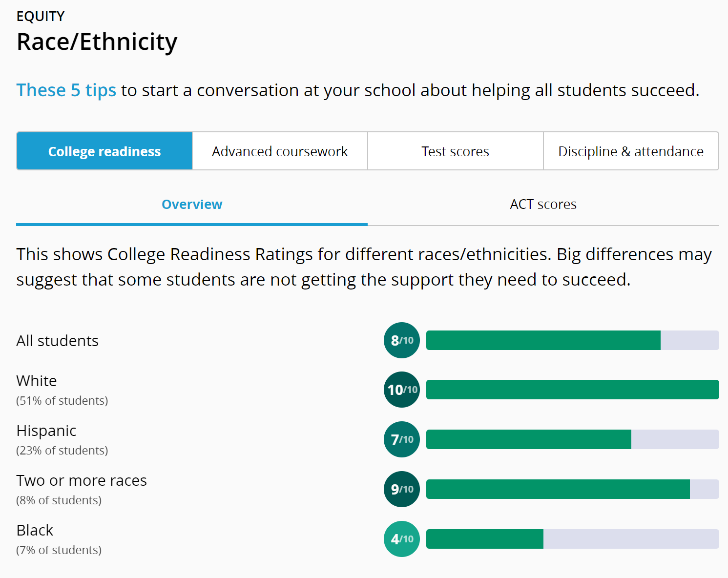Switch to the Advanced coursework tab
Screen dimensions: 728x578
[x=280, y=151]
